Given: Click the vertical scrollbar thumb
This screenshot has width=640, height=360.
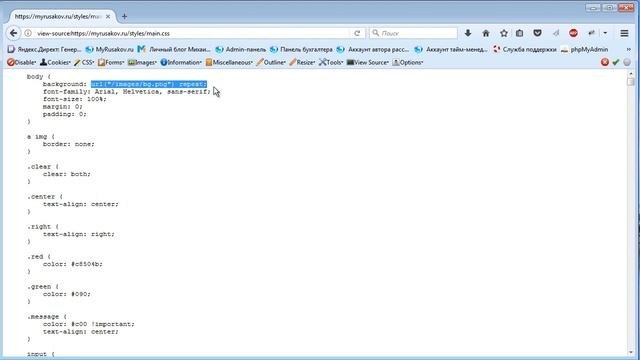Looking at the screenshot, I should coord(631,82).
